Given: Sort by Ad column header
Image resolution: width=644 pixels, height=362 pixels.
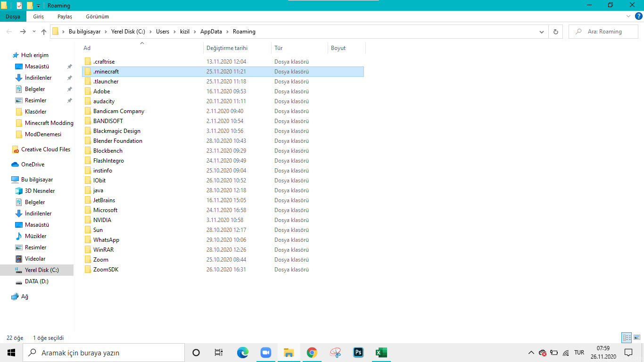Looking at the screenshot, I should point(87,48).
